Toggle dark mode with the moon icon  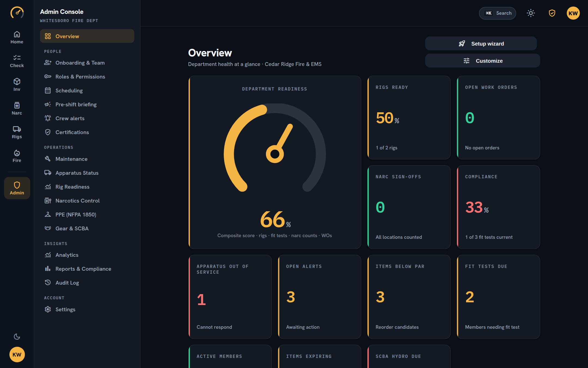pos(17,336)
